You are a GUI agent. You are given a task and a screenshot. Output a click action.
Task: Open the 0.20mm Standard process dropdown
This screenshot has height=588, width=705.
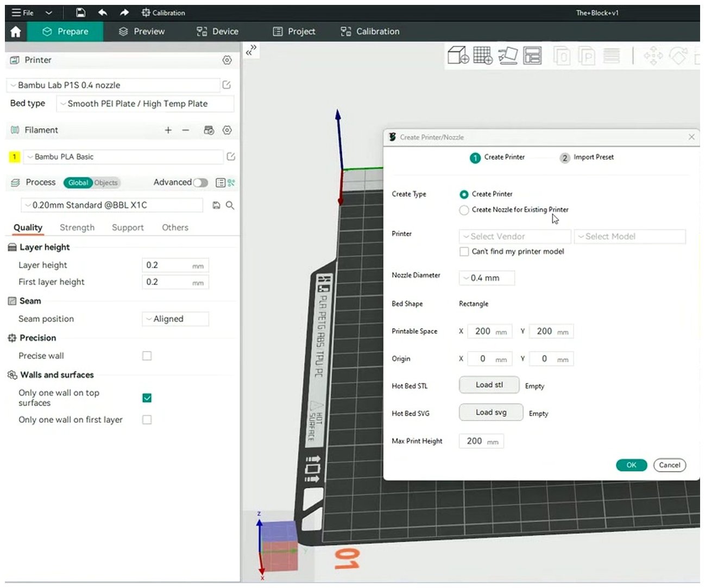(x=112, y=205)
